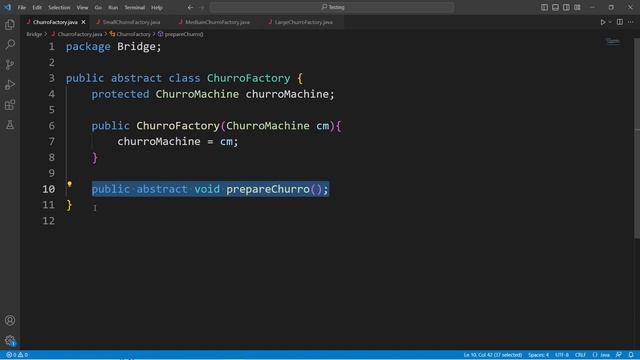Open the Extensions view
This screenshot has width=640, height=360.
(10, 105)
